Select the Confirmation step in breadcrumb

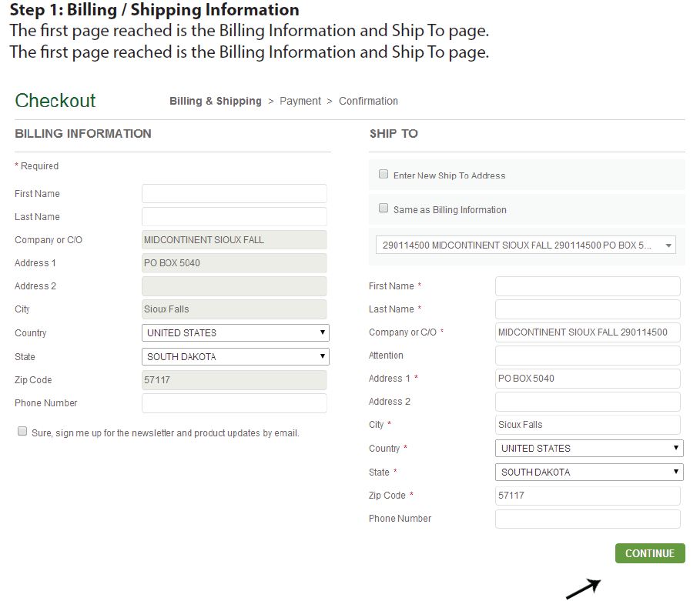coord(368,101)
